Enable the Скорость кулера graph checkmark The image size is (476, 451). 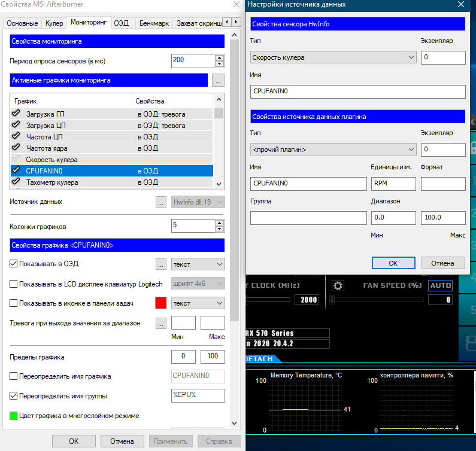point(16,159)
